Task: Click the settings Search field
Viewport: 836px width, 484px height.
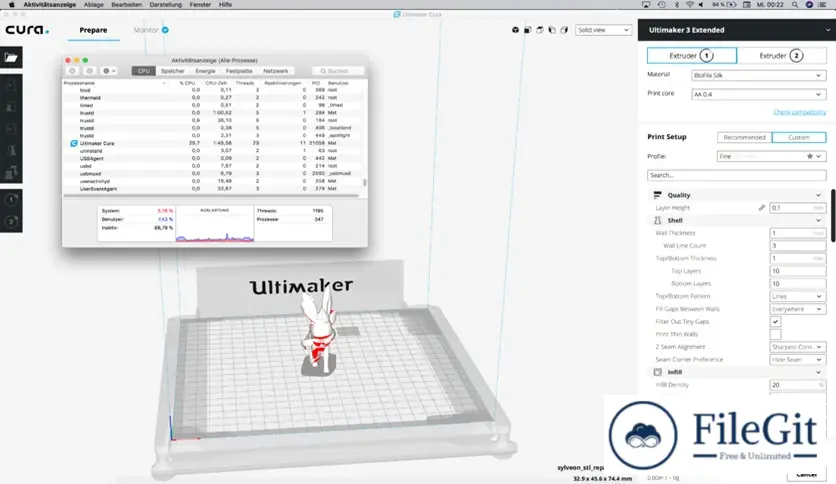Action: (x=736, y=175)
